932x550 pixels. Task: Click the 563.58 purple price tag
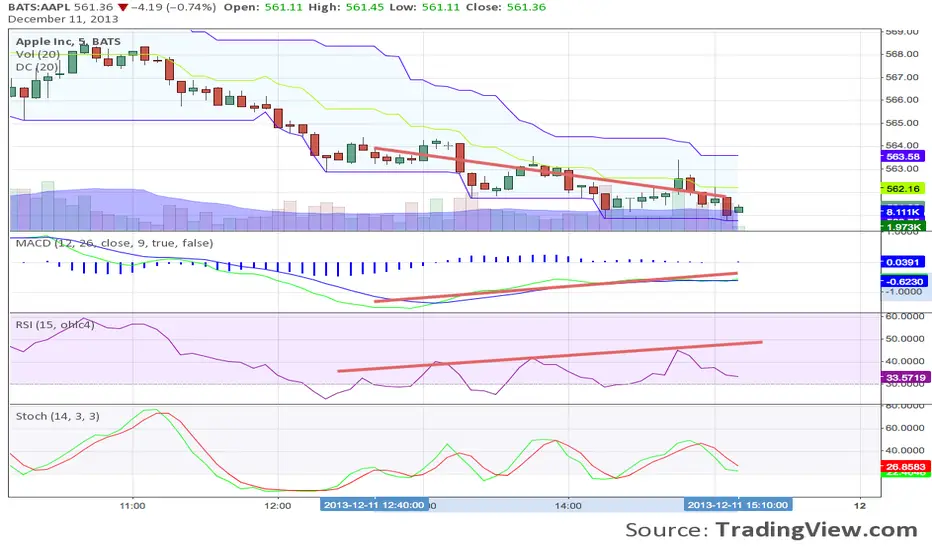[x=902, y=156]
